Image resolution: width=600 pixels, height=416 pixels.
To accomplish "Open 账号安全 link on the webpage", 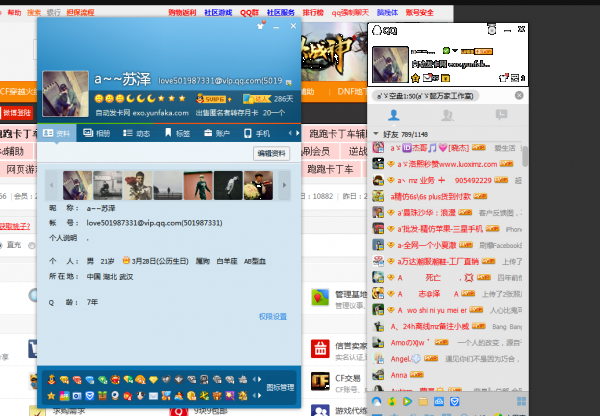I will (x=420, y=13).
